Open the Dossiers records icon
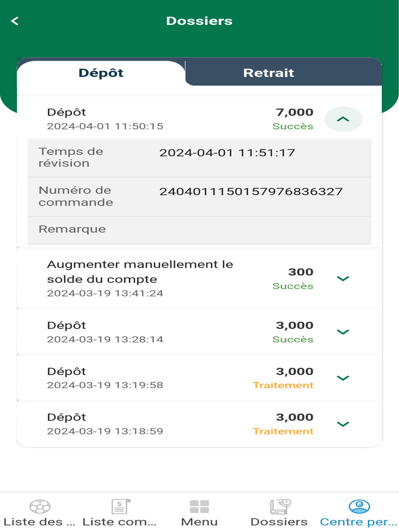The image size is (399, 532). 280,506
